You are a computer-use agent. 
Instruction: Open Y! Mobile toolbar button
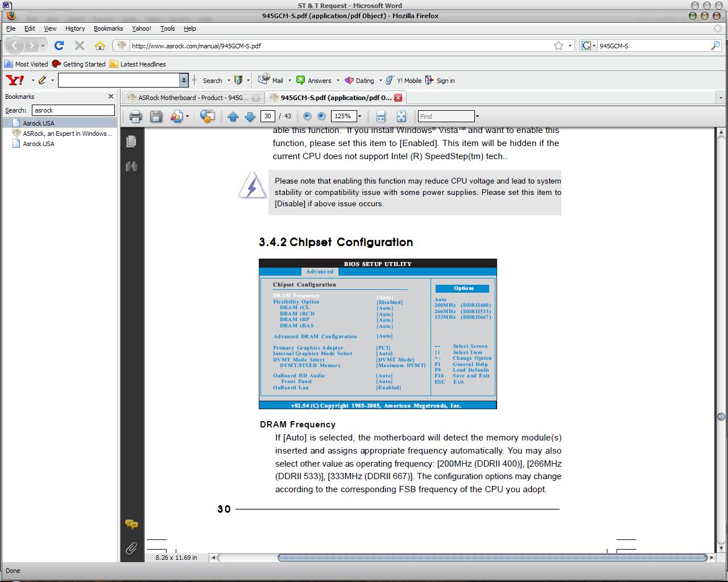[403, 81]
